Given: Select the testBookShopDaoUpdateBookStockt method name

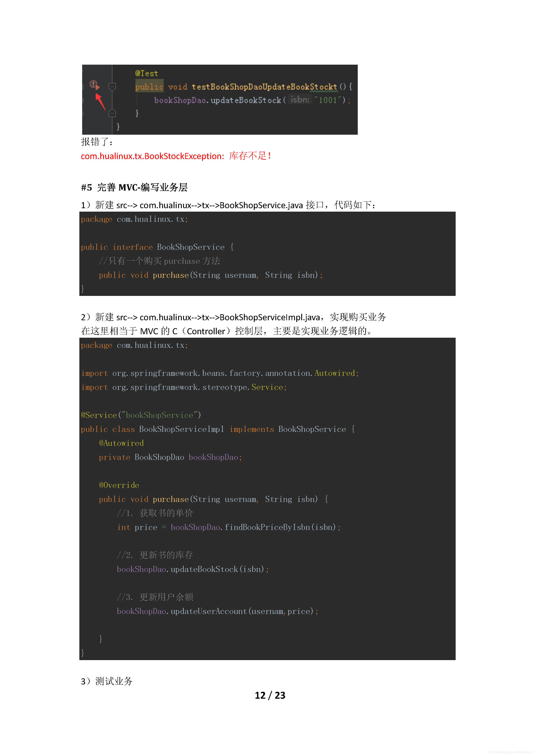Looking at the screenshot, I should [x=264, y=87].
